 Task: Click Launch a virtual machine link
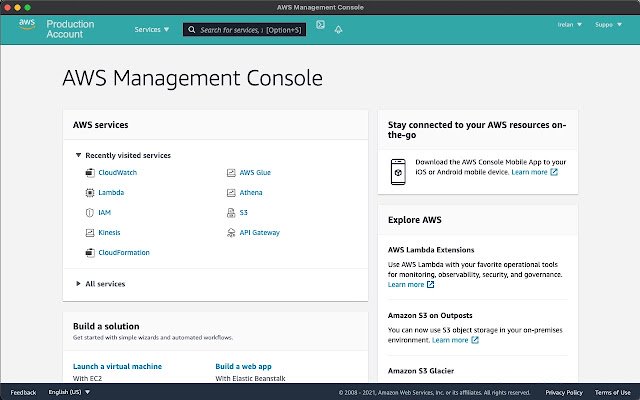118,367
